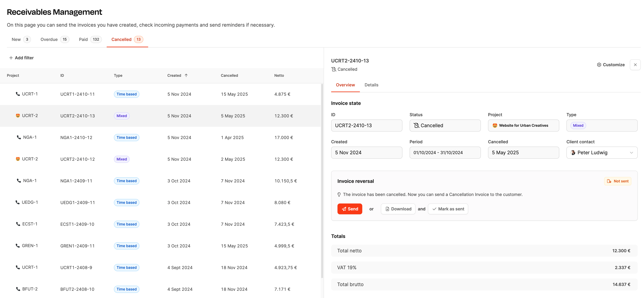Screen dimensions: 644x298
Task: Click the Not sent status badge
Action: pyautogui.click(x=618, y=181)
